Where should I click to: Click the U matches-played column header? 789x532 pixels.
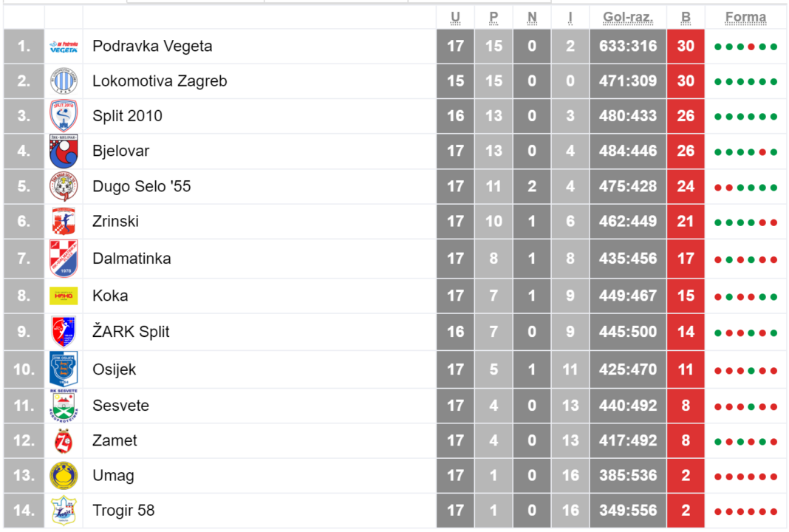tap(455, 18)
